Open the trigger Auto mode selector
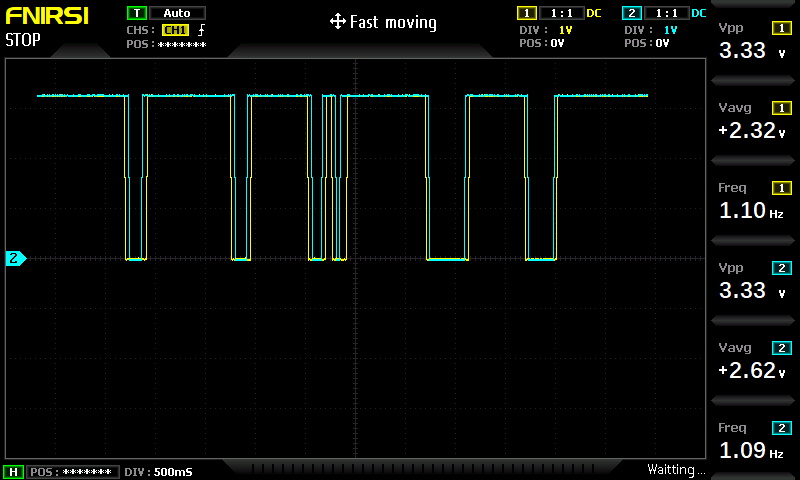The height and width of the screenshot is (480, 800). [177, 13]
